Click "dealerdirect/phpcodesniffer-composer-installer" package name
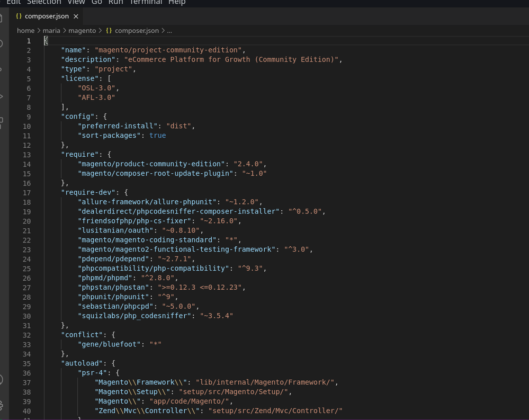The width and height of the screenshot is (529, 420). click(179, 211)
